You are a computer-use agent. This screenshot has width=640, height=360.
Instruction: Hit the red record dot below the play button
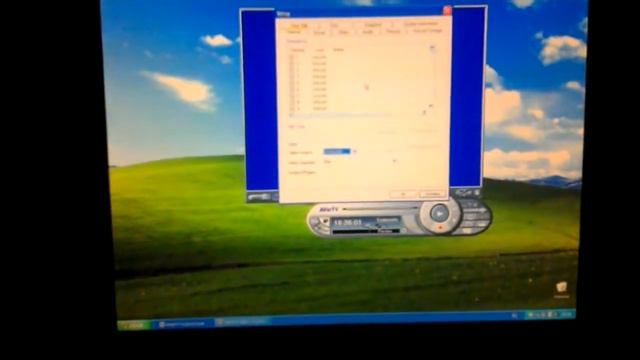[440, 227]
